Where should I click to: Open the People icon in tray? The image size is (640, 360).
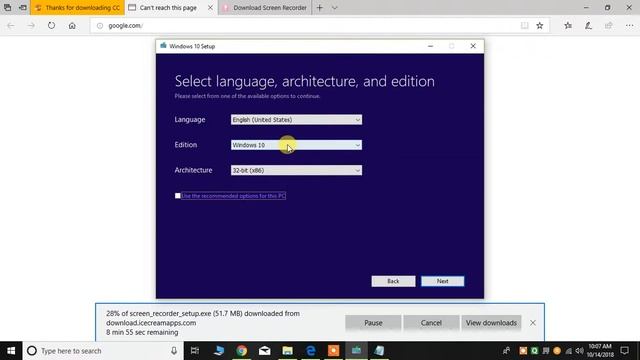tap(506, 351)
